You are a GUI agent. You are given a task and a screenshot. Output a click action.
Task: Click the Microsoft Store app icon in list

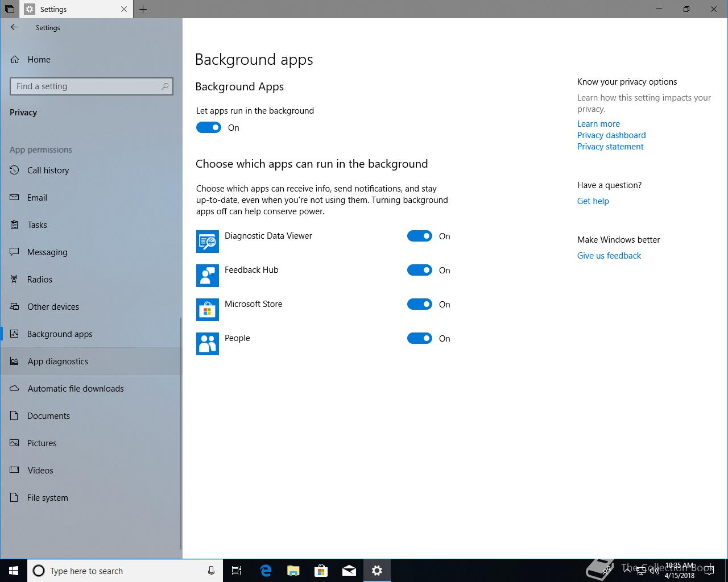point(208,310)
